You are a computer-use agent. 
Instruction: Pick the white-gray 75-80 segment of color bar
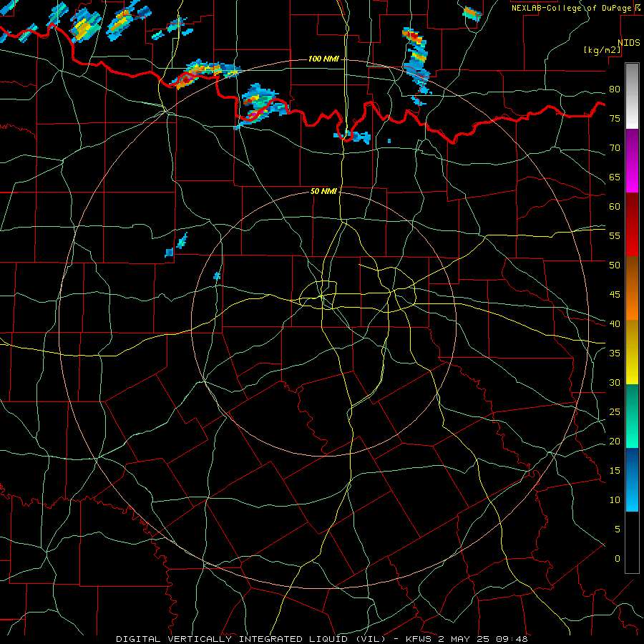[632, 96]
